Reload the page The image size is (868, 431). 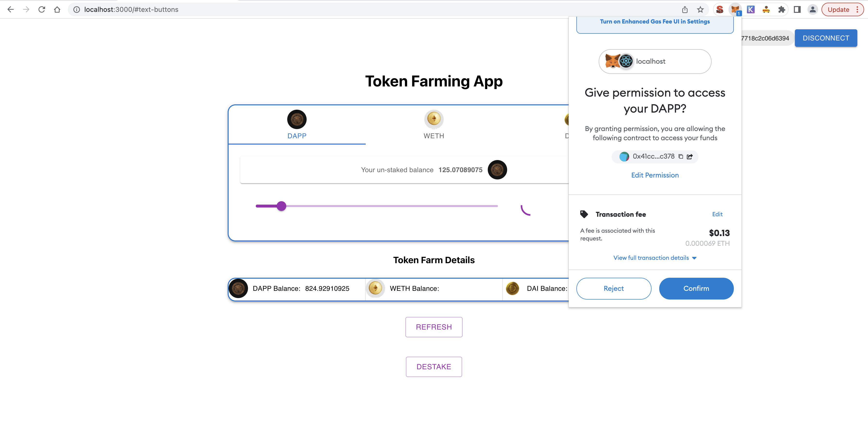[x=41, y=9]
